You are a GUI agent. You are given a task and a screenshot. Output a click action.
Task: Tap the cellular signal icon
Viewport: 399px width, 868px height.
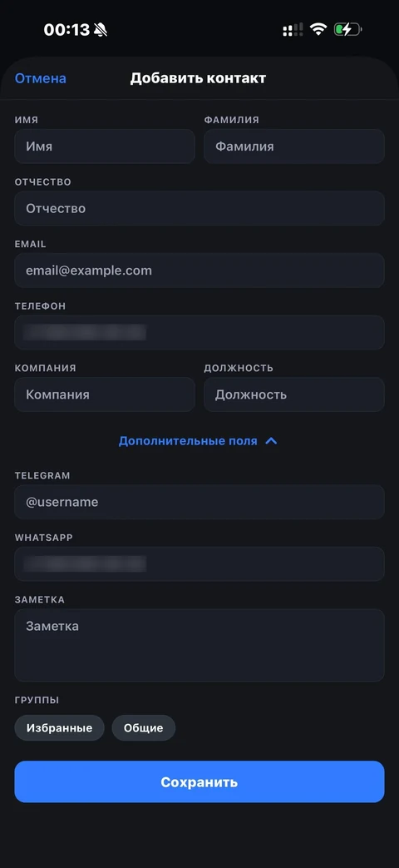pyautogui.click(x=293, y=30)
